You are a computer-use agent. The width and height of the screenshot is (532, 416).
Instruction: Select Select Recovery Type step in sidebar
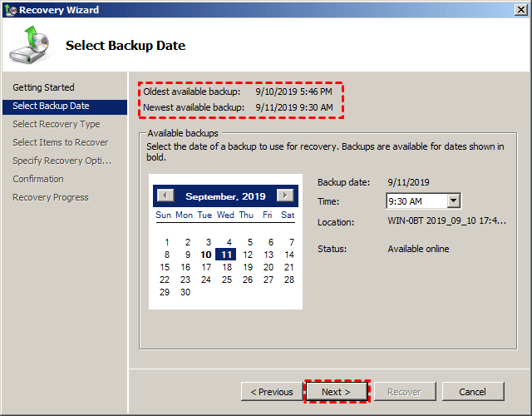56,124
